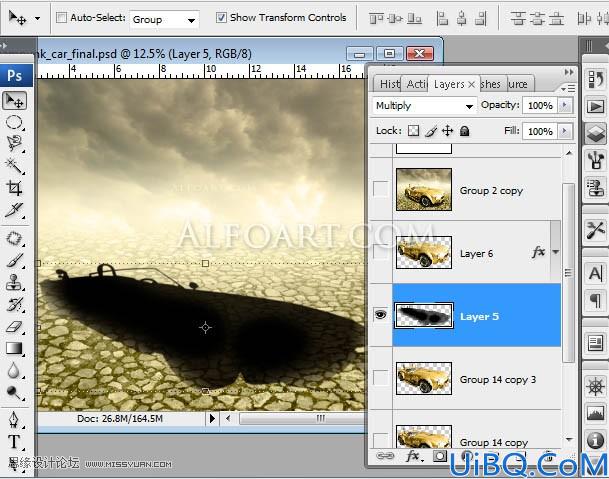
Task: Select the Slice tool
Action: point(14,210)
